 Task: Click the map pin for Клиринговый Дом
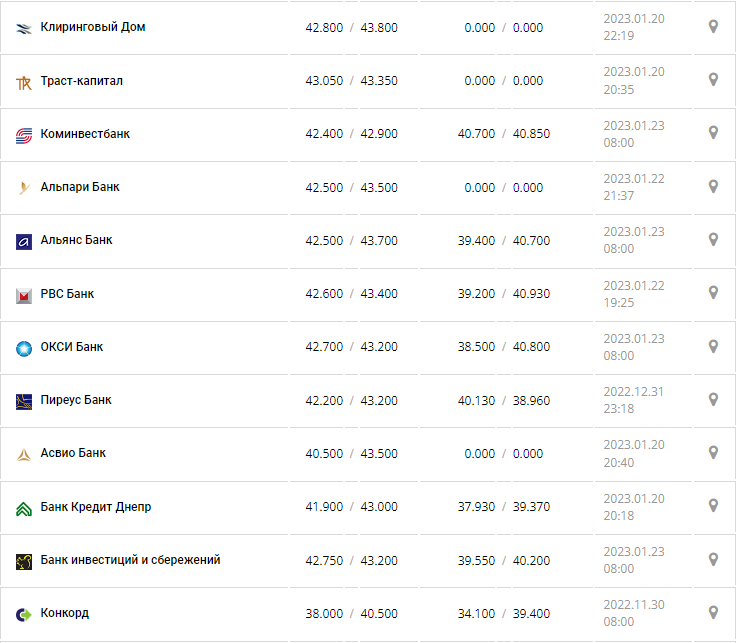pyautogui.click(x=713, y=27)
